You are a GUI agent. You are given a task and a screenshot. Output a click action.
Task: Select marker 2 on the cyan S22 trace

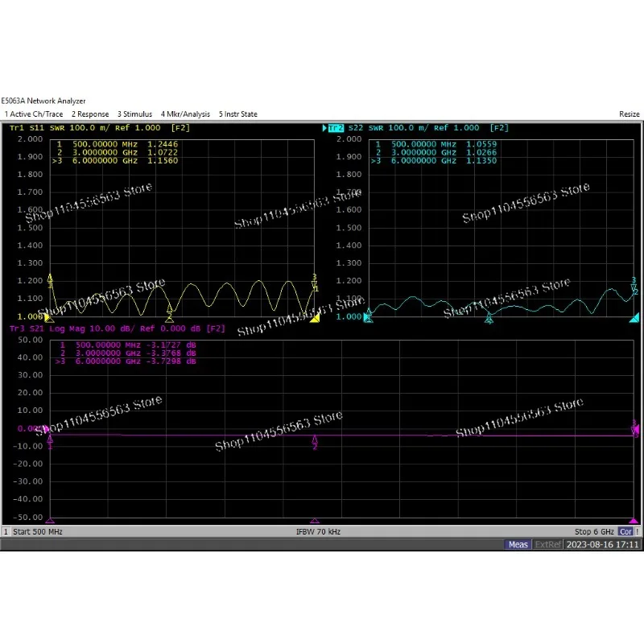click(489, 317)
